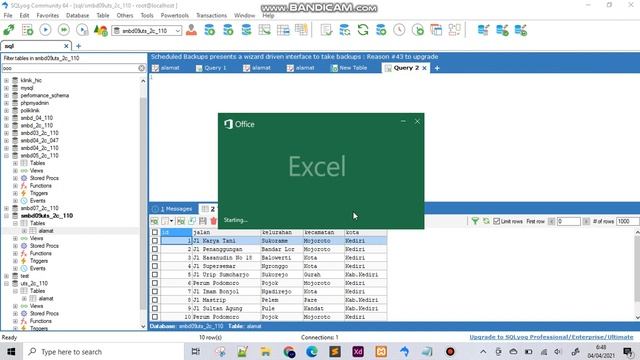Click the Windows taskbar search box
Viewport: 640px width, 360px height.
[104, 351]
